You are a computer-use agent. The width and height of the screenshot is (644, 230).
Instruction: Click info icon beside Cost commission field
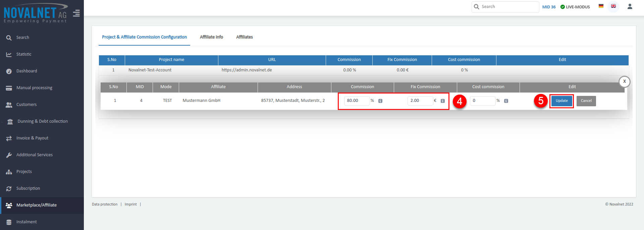(506, 101)
